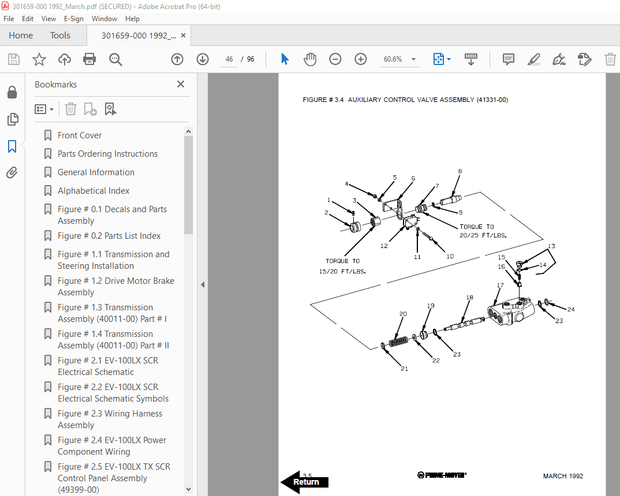Click the star icon to bookmark file
The height and width of the screenshot is (496, 620).
[39, 60]
